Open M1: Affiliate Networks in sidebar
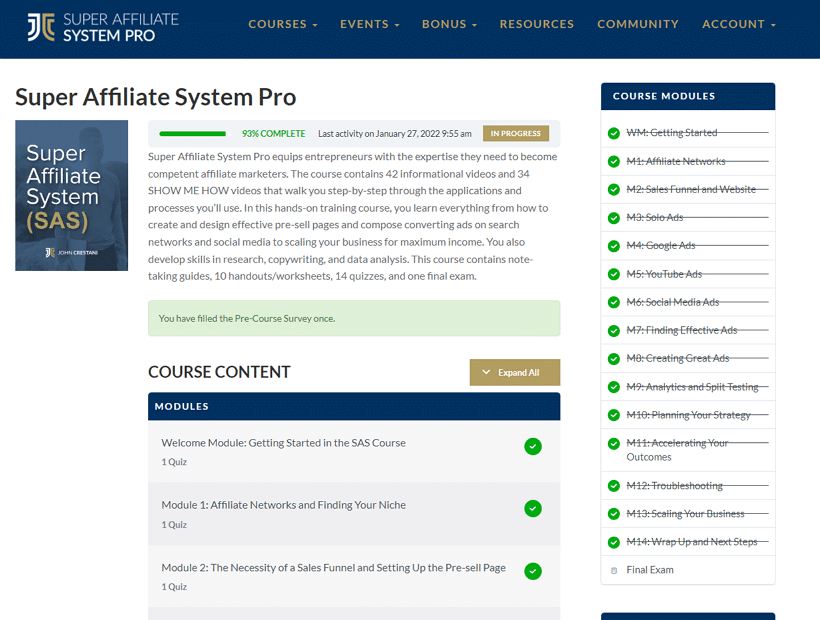Screen dimensions: 820x620 click(676, 161)
